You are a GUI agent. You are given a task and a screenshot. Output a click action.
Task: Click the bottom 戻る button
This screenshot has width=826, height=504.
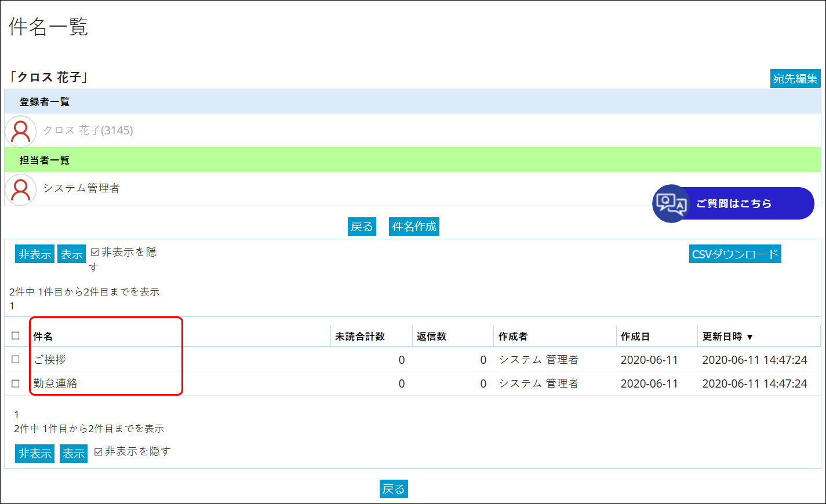[x=394, y=489]
